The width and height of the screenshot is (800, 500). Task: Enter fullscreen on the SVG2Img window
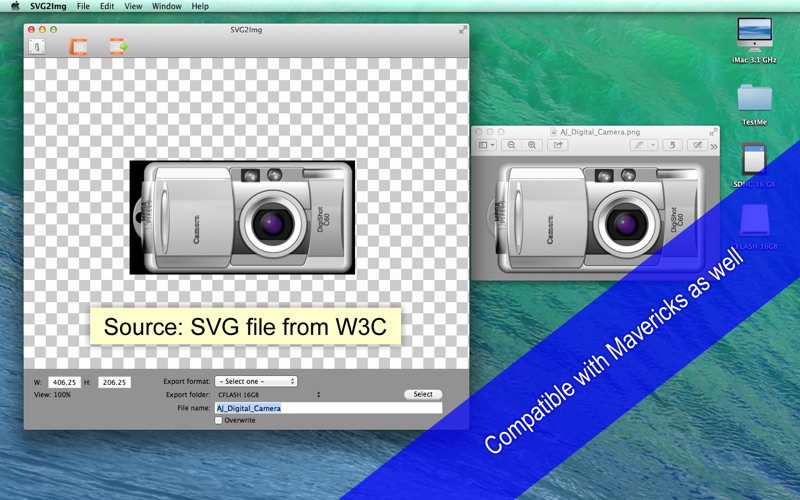462,30
